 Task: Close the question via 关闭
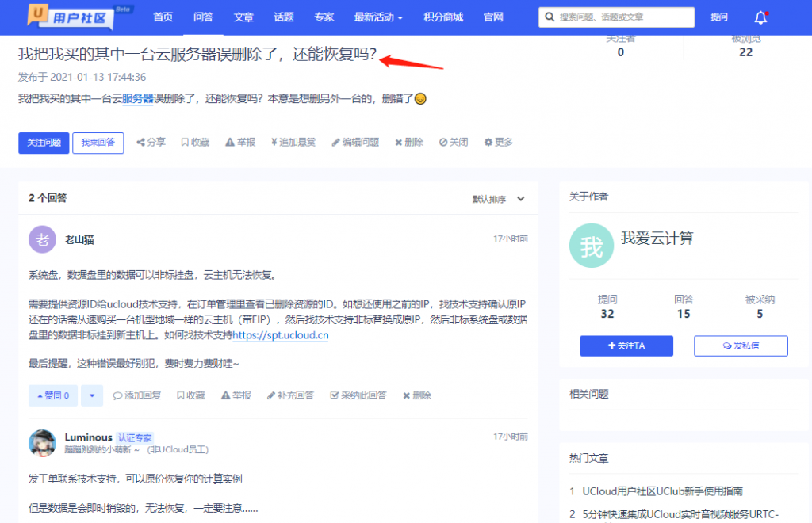(x=454, y=143)
